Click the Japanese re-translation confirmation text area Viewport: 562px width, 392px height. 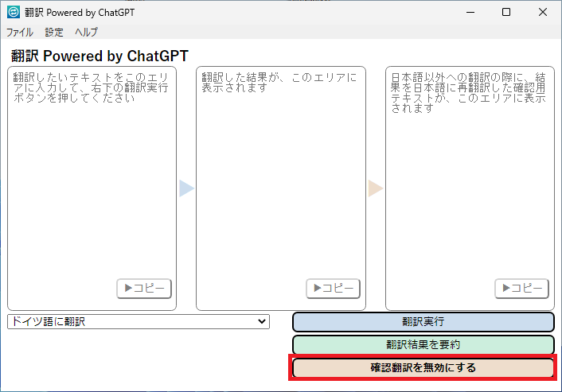(x=470, y=188)
